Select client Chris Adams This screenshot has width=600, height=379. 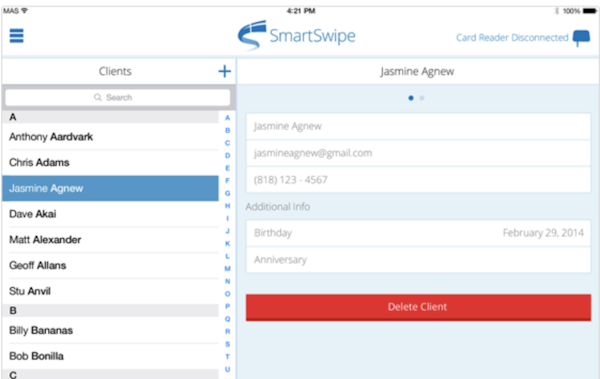(x=110, y=162)
